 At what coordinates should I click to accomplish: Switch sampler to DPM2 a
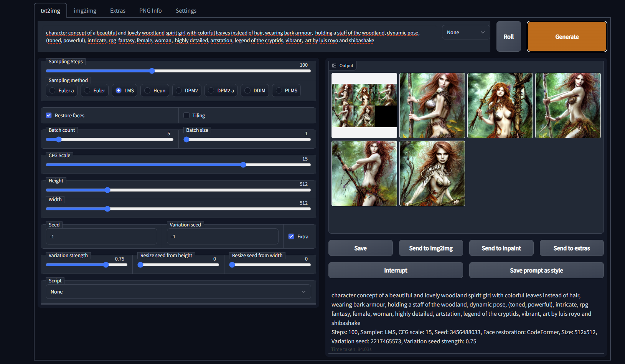211,90
